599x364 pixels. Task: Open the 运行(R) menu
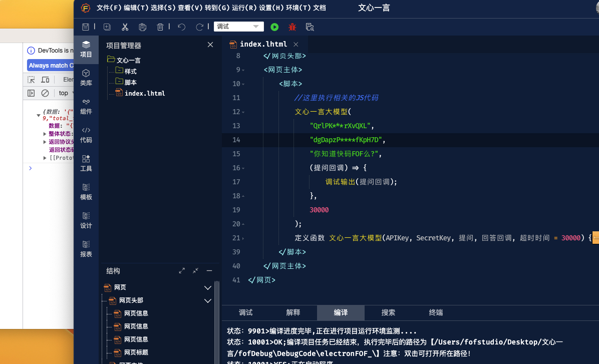244,8
